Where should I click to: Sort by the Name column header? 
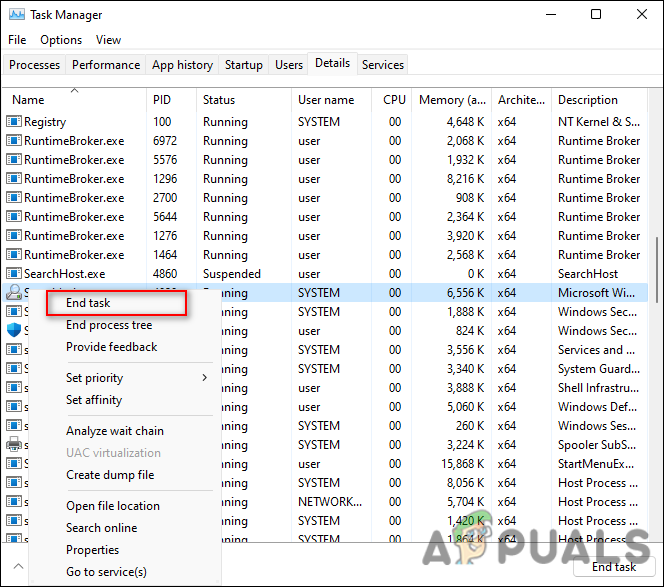[x=75, y=100]
